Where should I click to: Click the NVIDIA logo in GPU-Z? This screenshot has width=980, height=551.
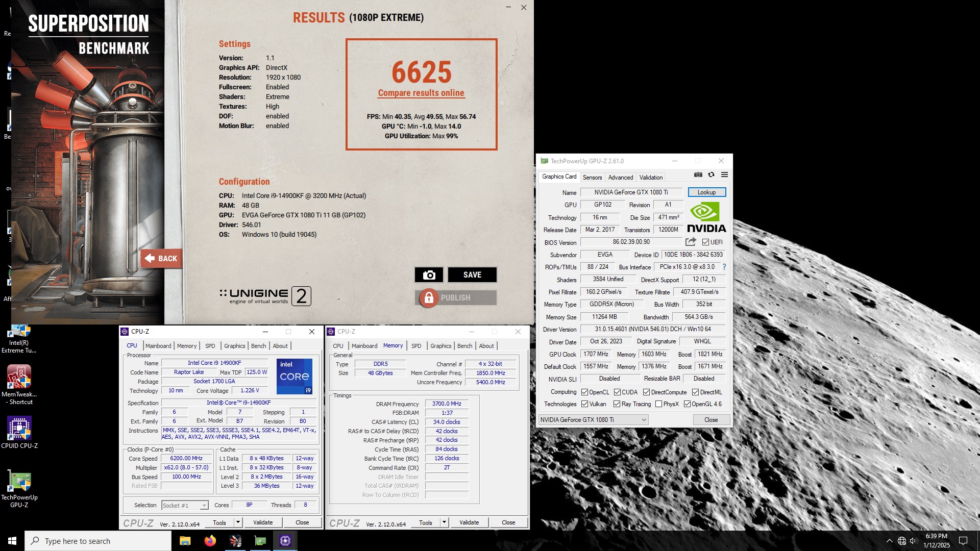pyautogui.click(x=706, y=217)
